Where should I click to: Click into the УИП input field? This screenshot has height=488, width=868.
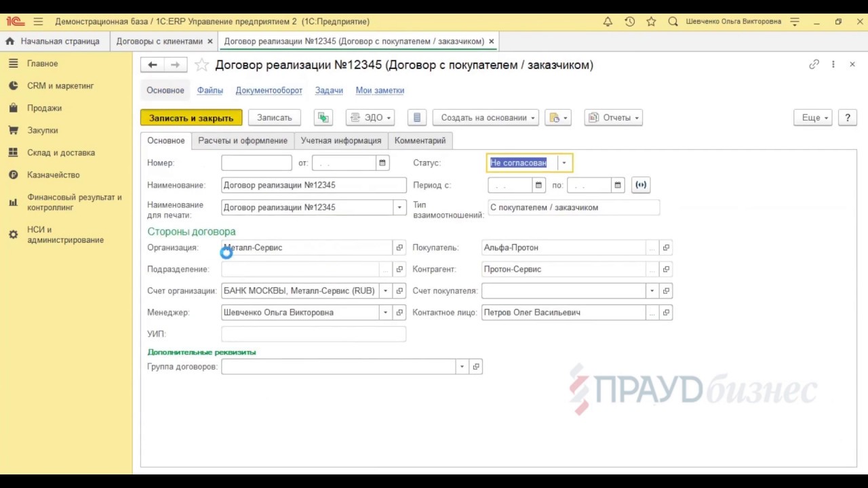click(314, 334)
